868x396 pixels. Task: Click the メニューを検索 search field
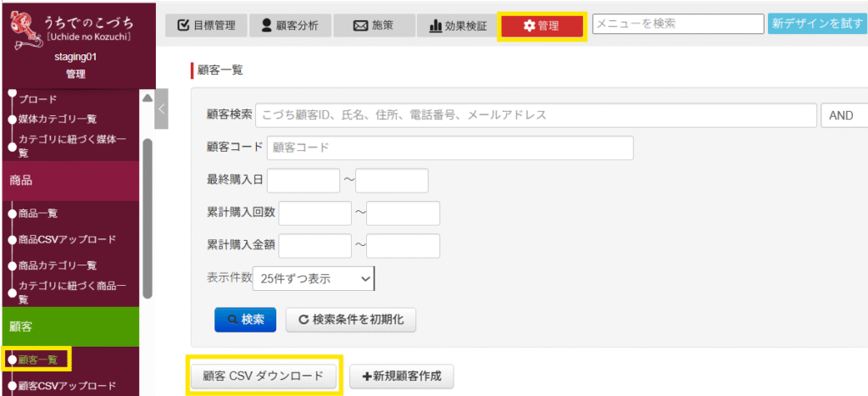tap(677, 24)
